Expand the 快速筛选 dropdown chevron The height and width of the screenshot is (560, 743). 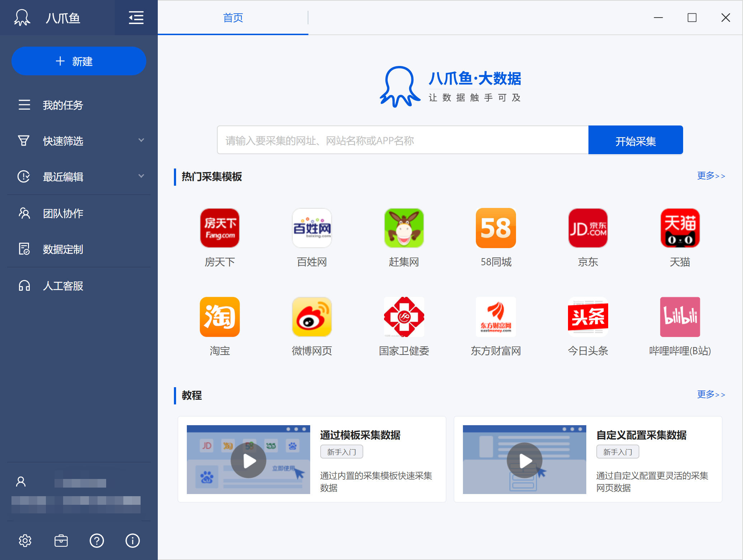(x=141, y=140)
